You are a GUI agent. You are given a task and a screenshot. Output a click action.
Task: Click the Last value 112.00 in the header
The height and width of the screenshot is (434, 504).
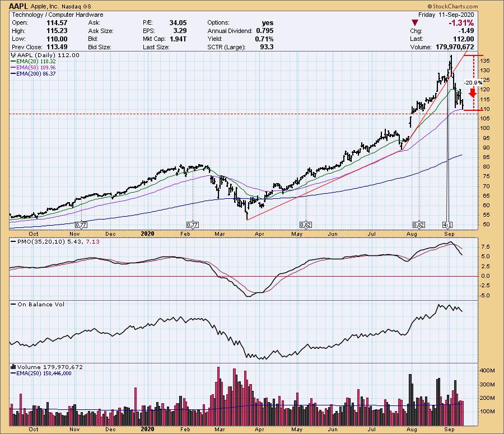(464, 39)
